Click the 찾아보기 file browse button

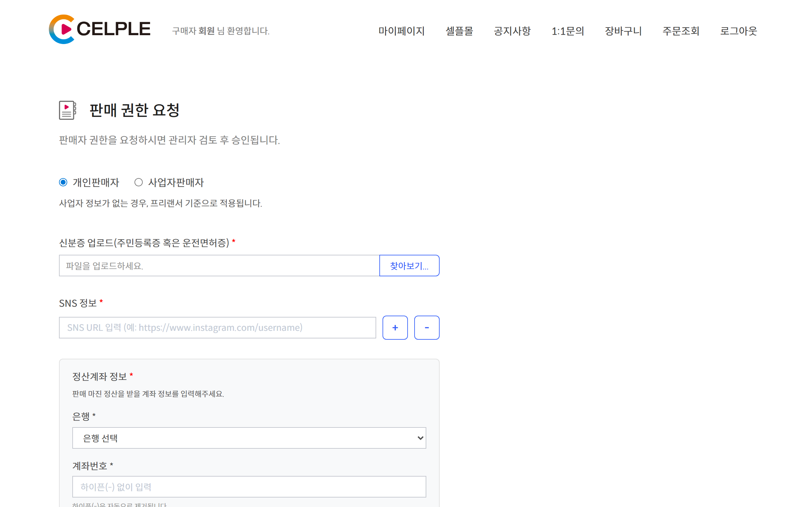point(409,266)
